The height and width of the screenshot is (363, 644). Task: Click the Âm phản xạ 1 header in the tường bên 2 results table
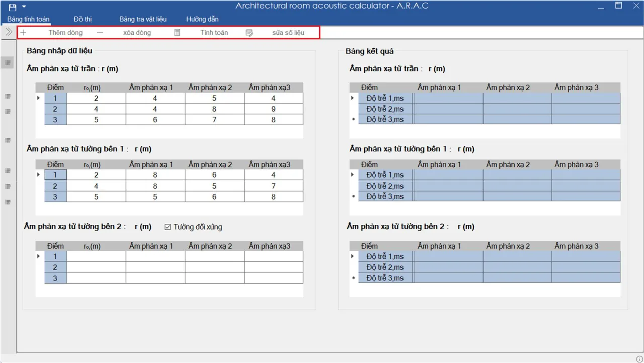pyautogui.click(x=439, y=246)
